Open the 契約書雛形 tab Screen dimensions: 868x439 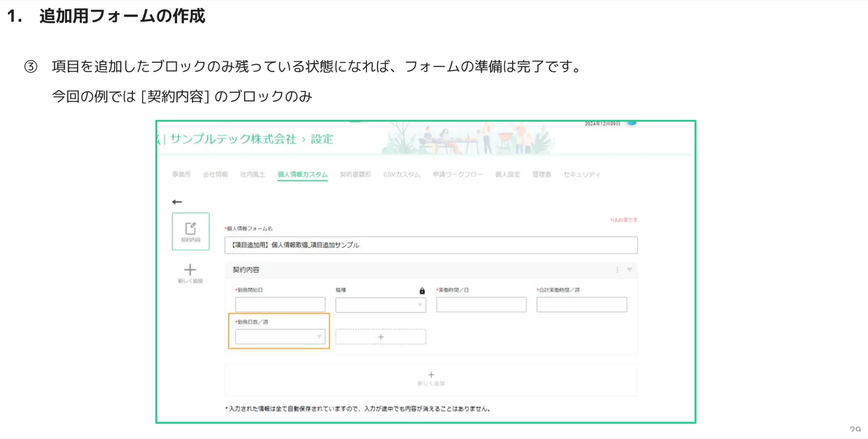355,175
